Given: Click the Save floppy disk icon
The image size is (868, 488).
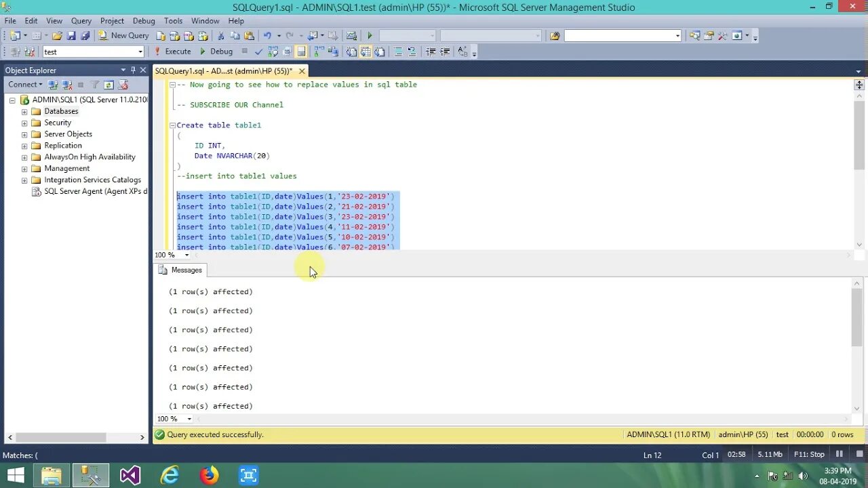Looking at the screenshot, I should (x=71, y=35).
